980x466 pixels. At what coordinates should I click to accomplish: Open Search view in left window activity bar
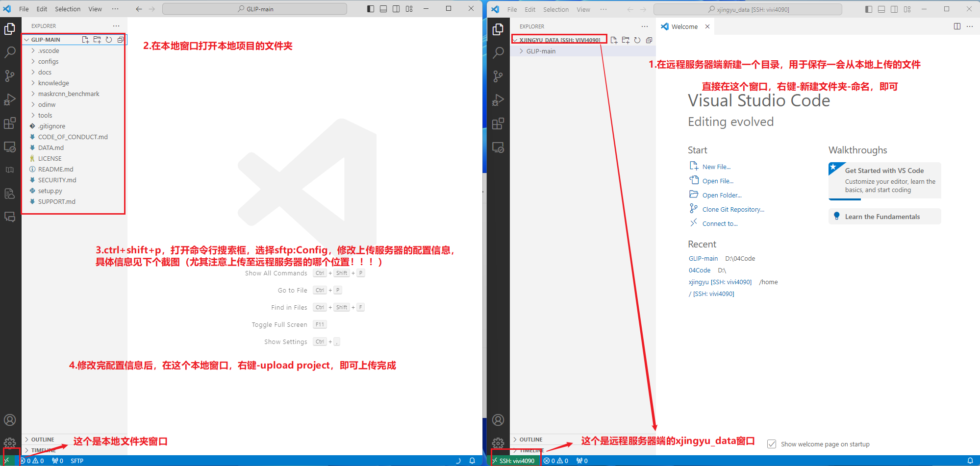coord(10,52)
